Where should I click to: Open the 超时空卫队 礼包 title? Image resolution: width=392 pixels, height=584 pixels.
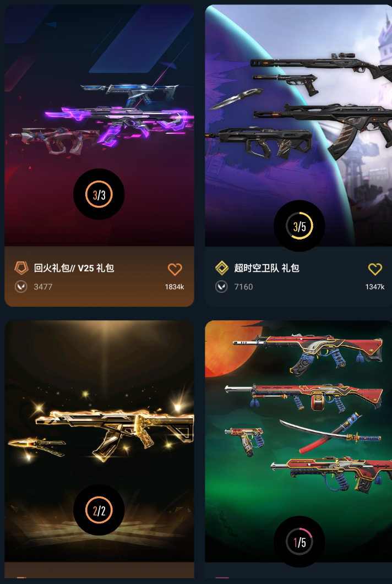(x=266, y=268)
